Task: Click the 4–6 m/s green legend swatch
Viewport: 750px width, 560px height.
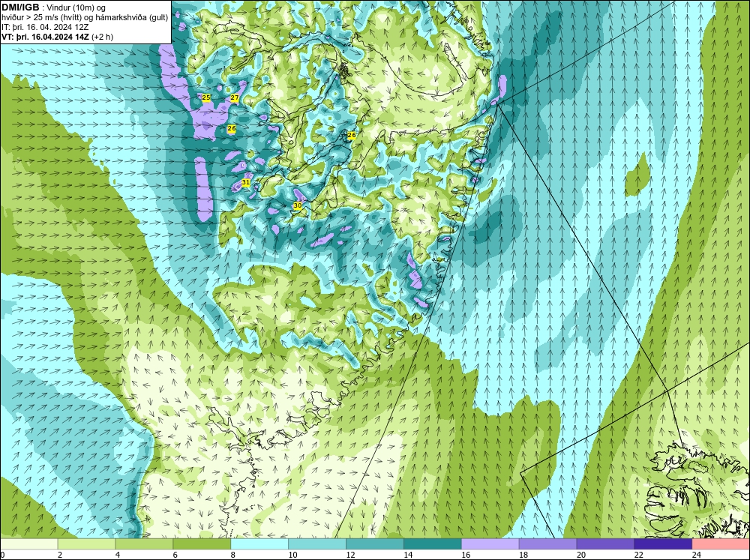Action: point(144,544)
